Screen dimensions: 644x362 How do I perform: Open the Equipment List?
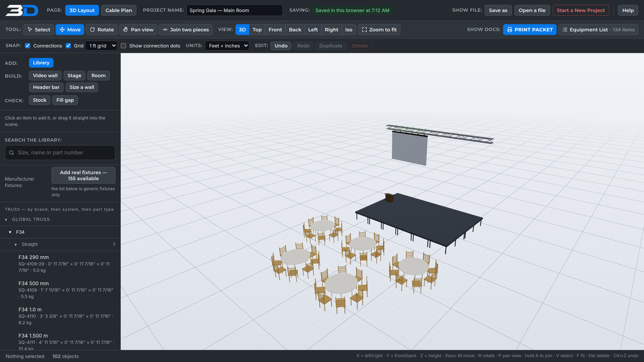coord(598,30)
